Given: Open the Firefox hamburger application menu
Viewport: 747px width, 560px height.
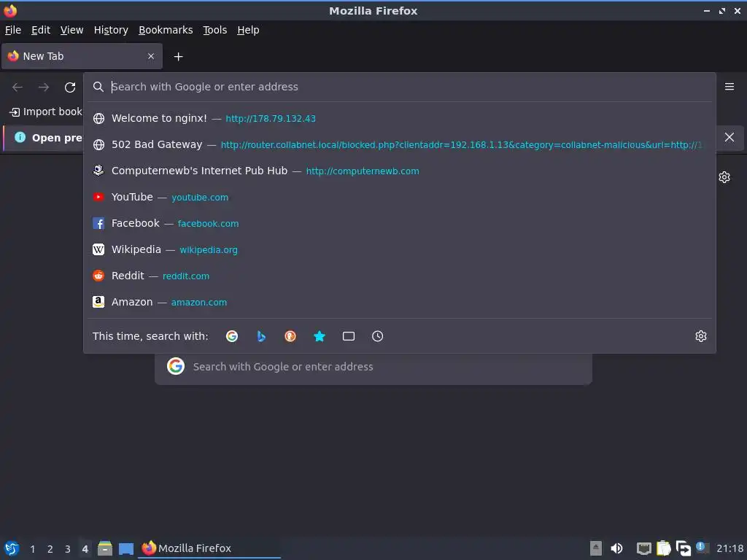Looking at the screenshot, I should click(x=729, y=87).
